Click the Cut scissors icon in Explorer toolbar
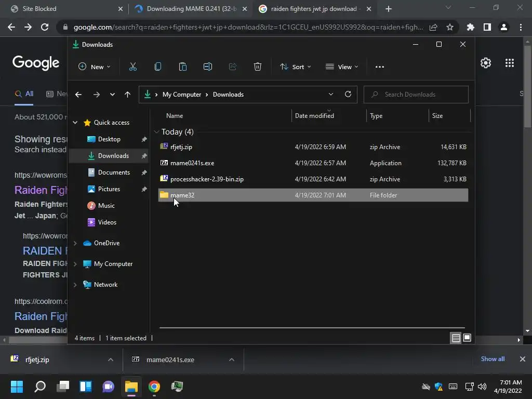The width and height of the screenshot is (532, 399). pyautogui.click(x=132, y=67)
